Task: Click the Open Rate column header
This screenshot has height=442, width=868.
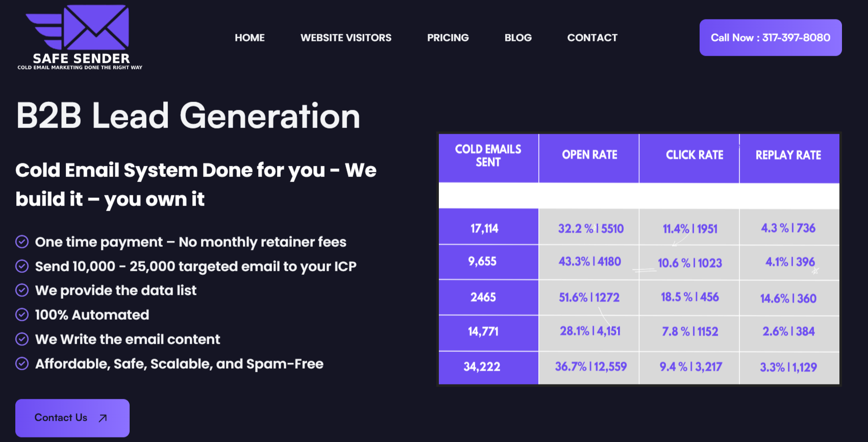Action: [x=589, y=155]
